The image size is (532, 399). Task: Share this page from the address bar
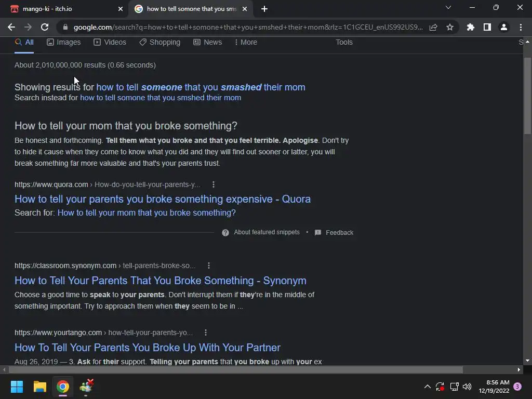[433, 27]
